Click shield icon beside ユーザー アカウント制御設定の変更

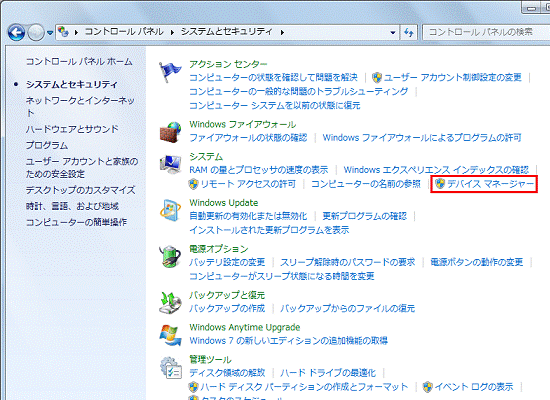point(377,78)
